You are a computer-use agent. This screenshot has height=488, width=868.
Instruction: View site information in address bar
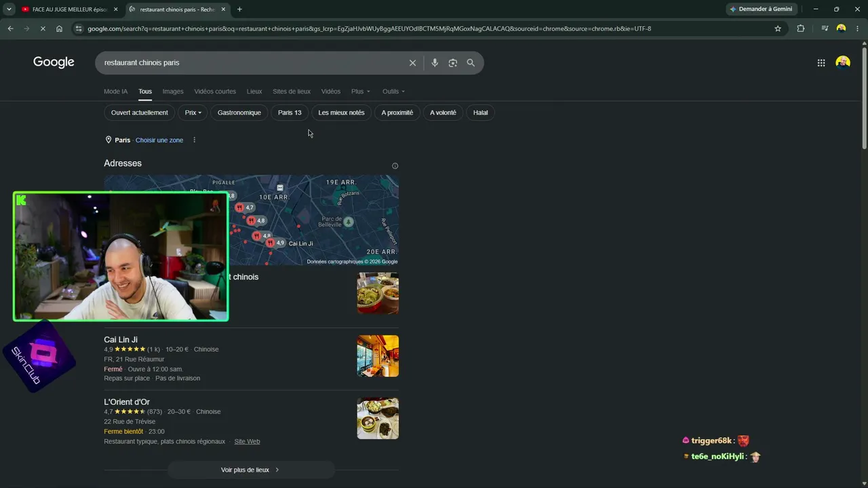[79, 28]
